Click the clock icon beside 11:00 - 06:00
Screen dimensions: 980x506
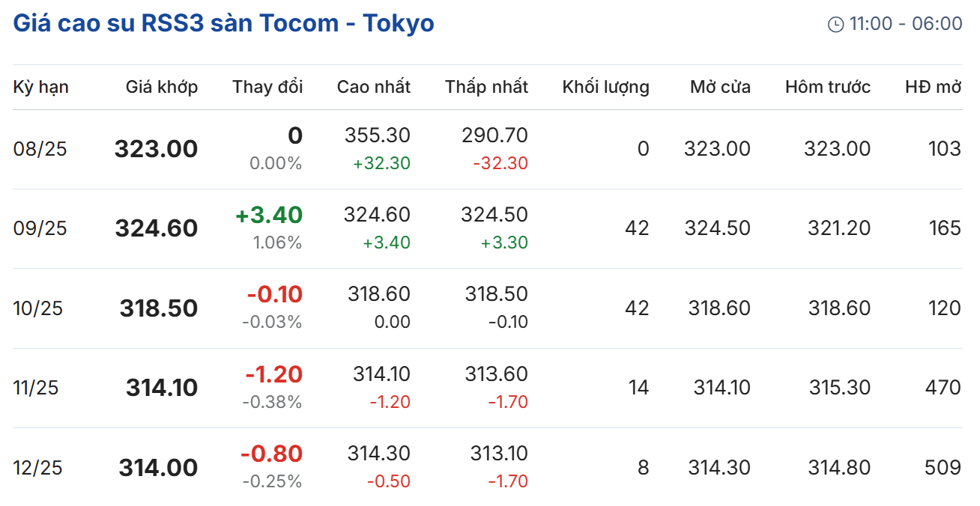[x=835, y=25]
